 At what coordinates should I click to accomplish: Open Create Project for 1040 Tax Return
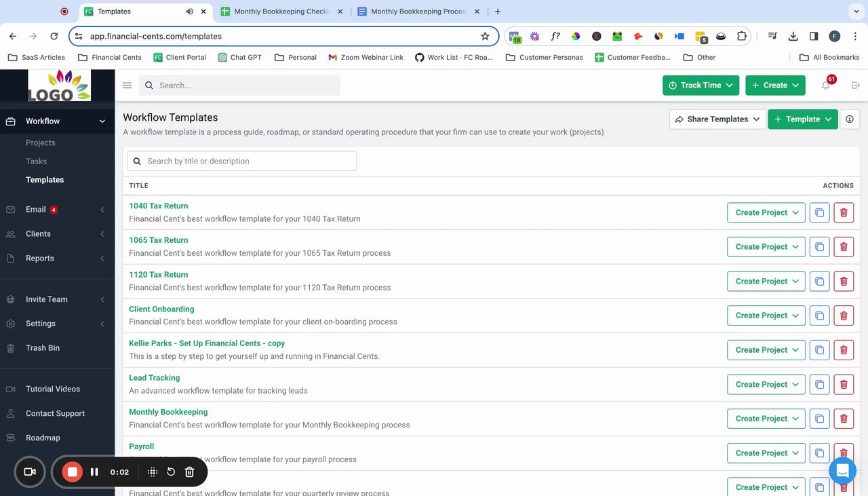click(766, 212)
